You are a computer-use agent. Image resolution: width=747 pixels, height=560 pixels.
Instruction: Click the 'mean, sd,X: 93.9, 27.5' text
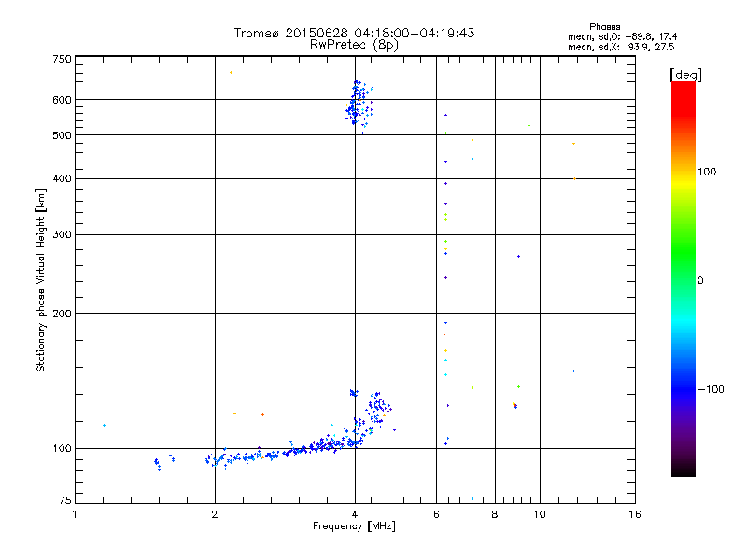[621, 47]
